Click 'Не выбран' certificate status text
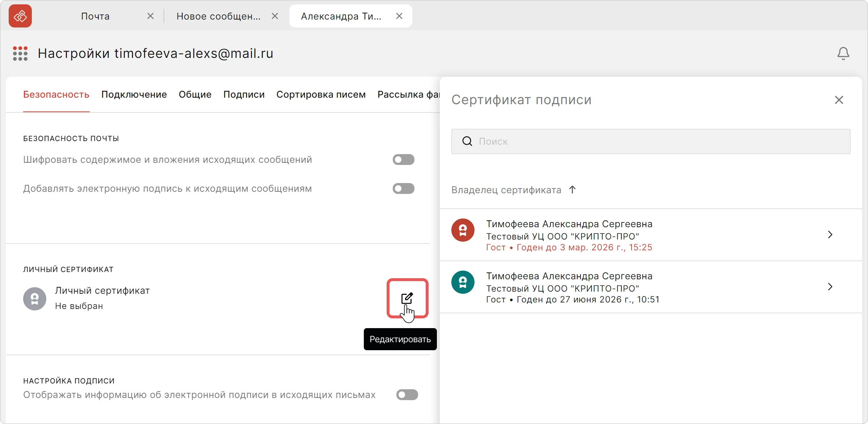Viewport: 868px width, 424px height. click(x=79, y=306)
